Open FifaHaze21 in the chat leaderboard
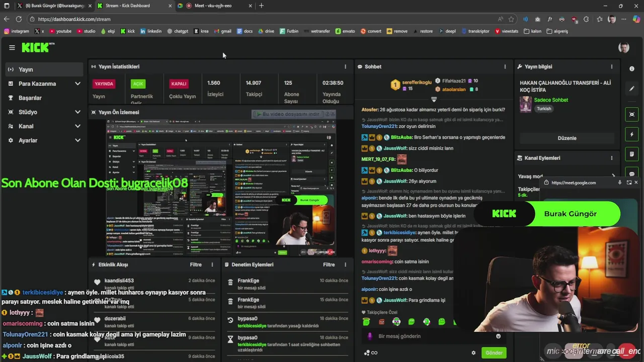644x362 pixels. click(x=453, y=81)
